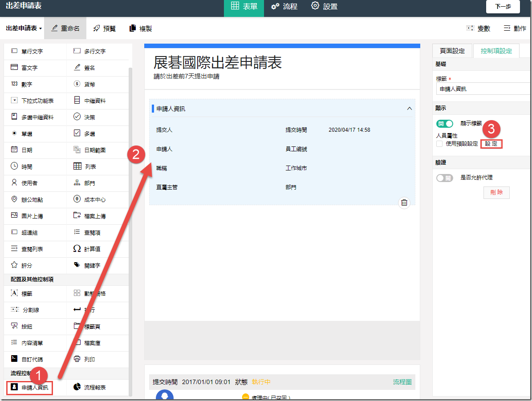The height and width of the screenshot is (401, 532).
Task: Select the 日期範圍 date range control
Action: click(x=97, y=150)
